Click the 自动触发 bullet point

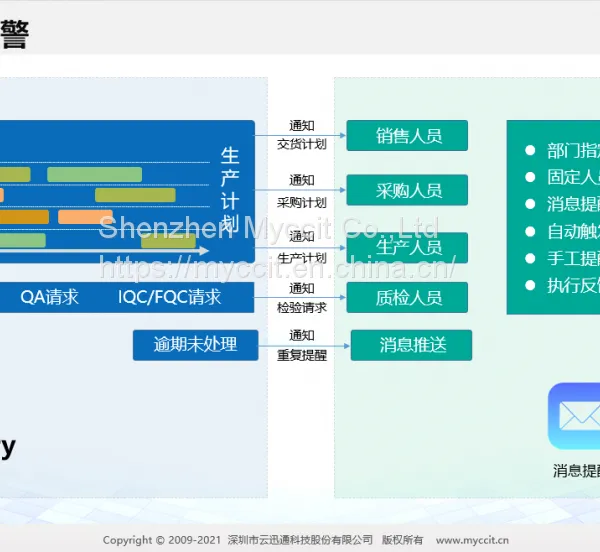pyautogui.click(x=562, y=231)
